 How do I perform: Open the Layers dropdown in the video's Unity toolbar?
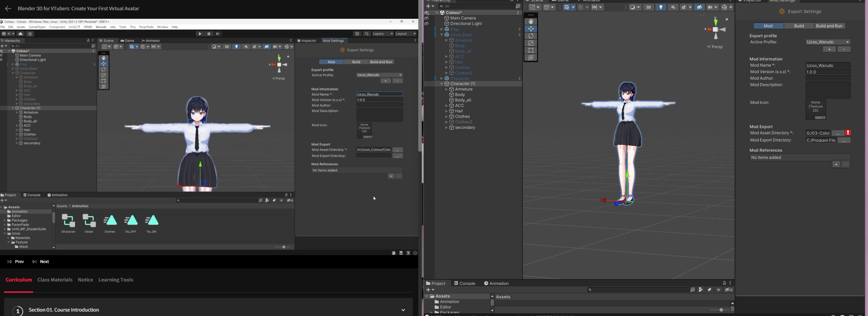(383, 34)
